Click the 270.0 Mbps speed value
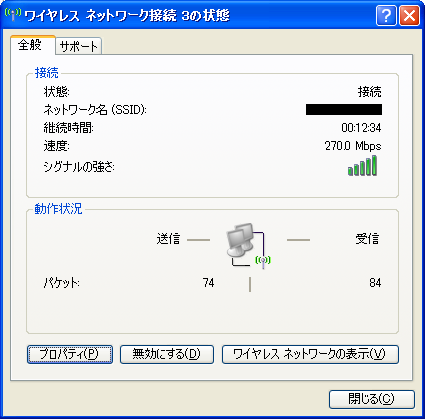This screenshot has width=425, height=419. [x=353, y=146]
